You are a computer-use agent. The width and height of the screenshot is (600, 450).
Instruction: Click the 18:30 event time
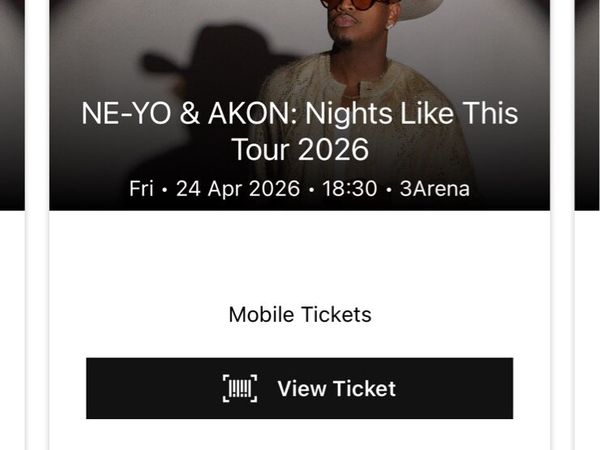pyautogui.click(x=350, y=189)
